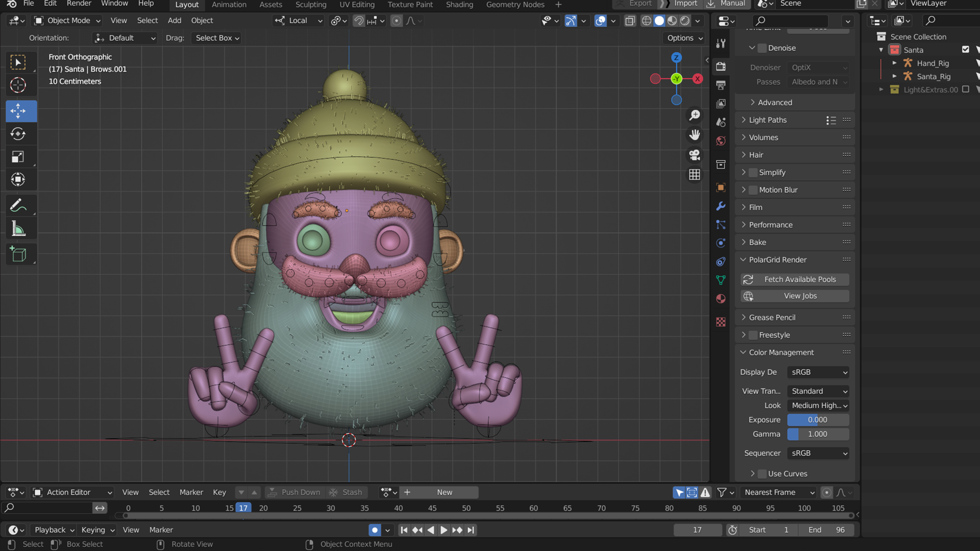Uncheck the Santa collection checkbox
Viewport: 980px width, 551px height.
click(966, 50)
